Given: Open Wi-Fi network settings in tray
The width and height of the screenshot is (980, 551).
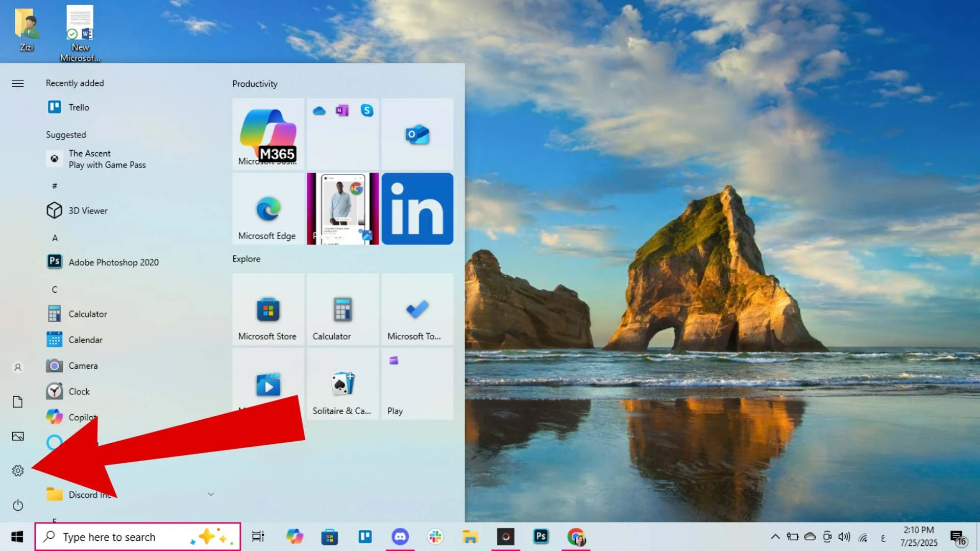Looking at the screenshot, I should 863,537.
